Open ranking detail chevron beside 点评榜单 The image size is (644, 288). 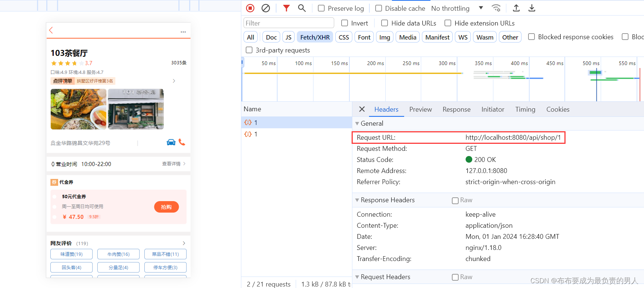[x=174, y=81]
